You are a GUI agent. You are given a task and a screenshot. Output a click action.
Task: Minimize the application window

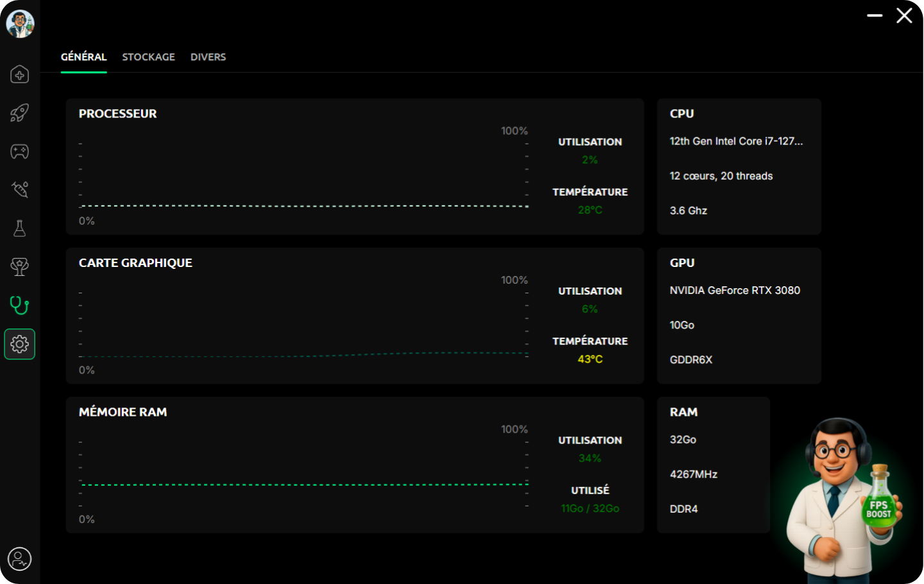tap(875, 15)
